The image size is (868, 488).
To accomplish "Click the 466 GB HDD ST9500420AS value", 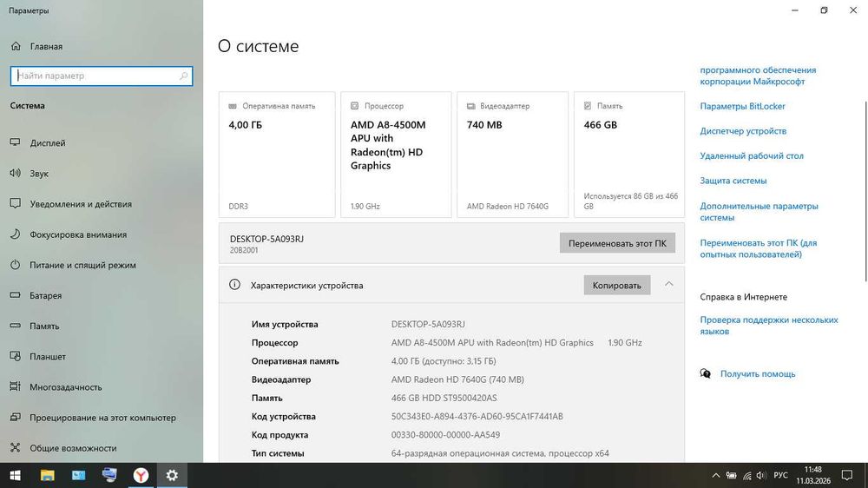I will (444, 399).
